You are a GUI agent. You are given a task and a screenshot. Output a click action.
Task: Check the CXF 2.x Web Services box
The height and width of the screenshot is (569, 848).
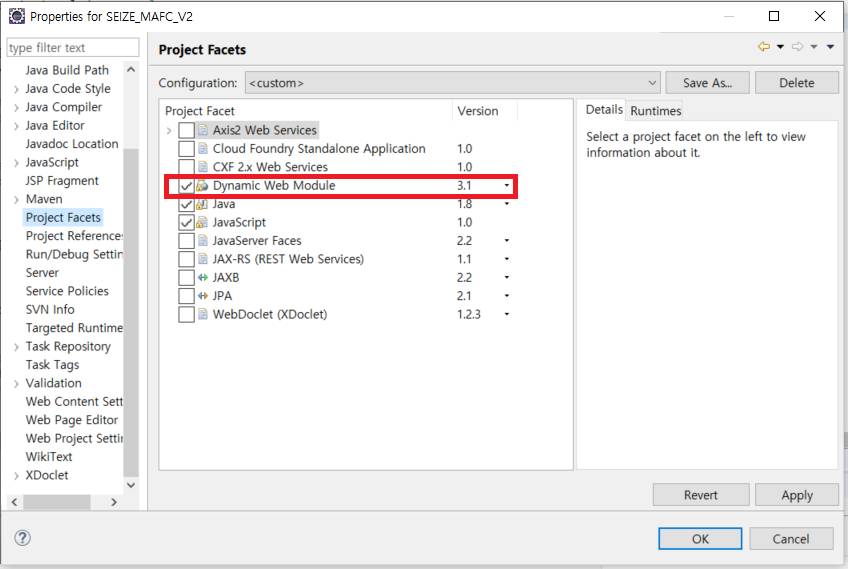pos(187,167)
